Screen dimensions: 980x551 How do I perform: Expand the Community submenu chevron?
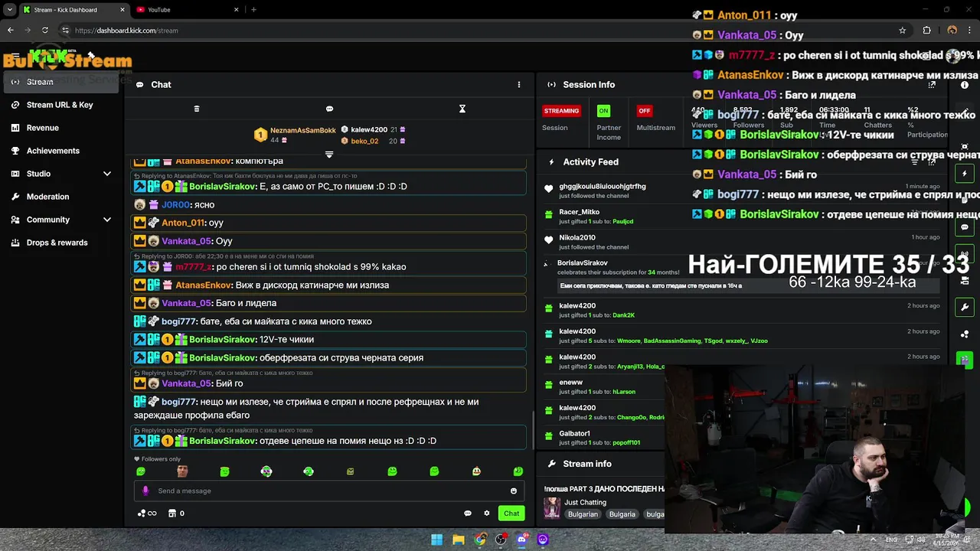(107, 220)
